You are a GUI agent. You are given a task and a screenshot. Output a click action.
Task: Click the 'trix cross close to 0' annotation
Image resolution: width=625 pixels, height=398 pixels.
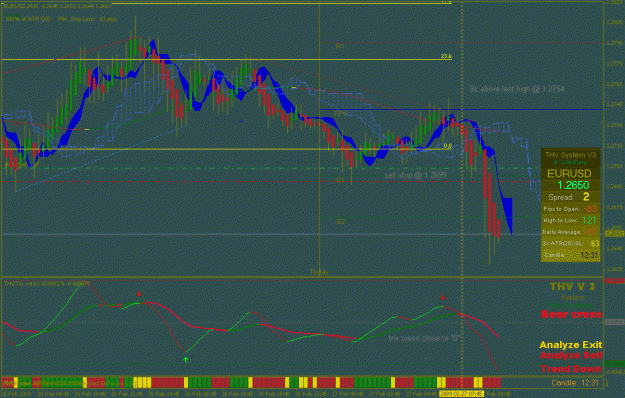(x=424, y=338)
